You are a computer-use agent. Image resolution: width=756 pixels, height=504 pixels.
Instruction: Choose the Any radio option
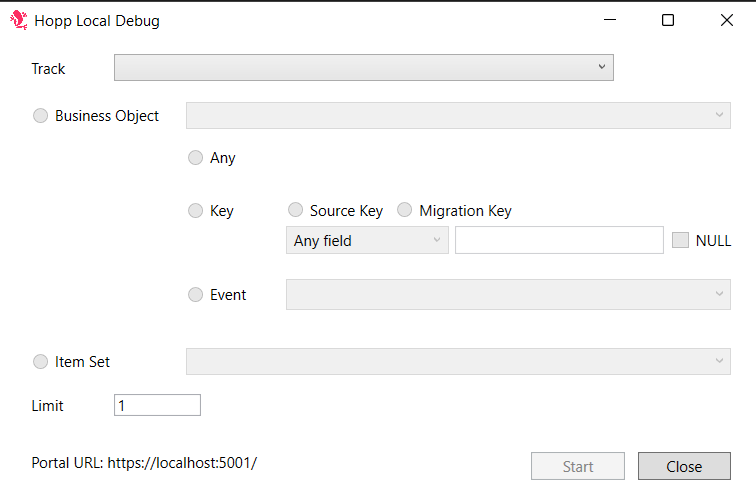[x=196, y=158]
